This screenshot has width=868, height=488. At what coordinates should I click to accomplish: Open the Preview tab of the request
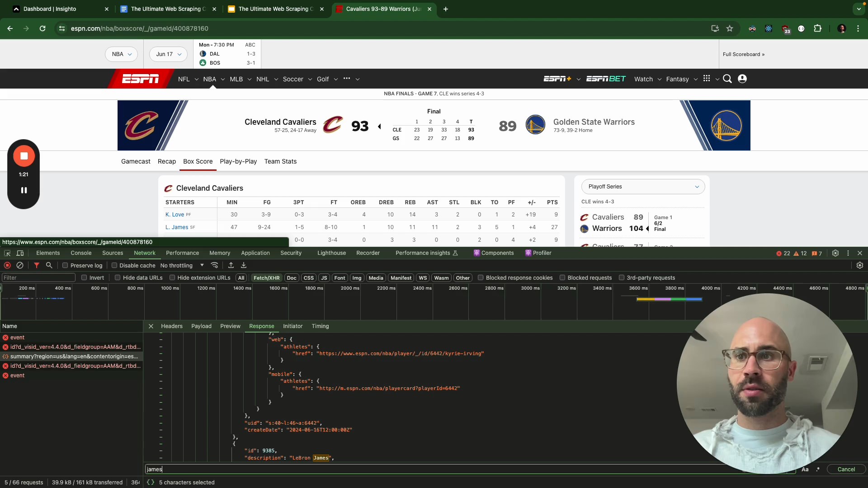[x=230, y=326]
